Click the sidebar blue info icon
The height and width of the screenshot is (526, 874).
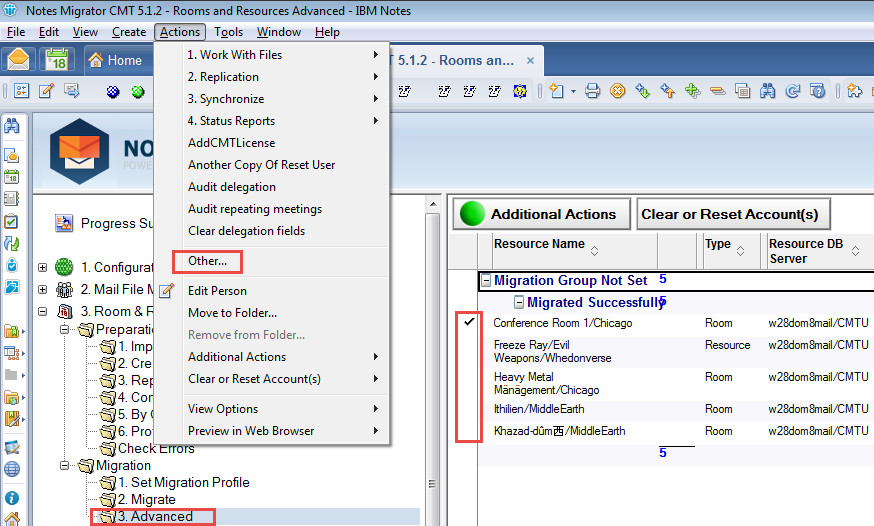click(x=12, y=498)
